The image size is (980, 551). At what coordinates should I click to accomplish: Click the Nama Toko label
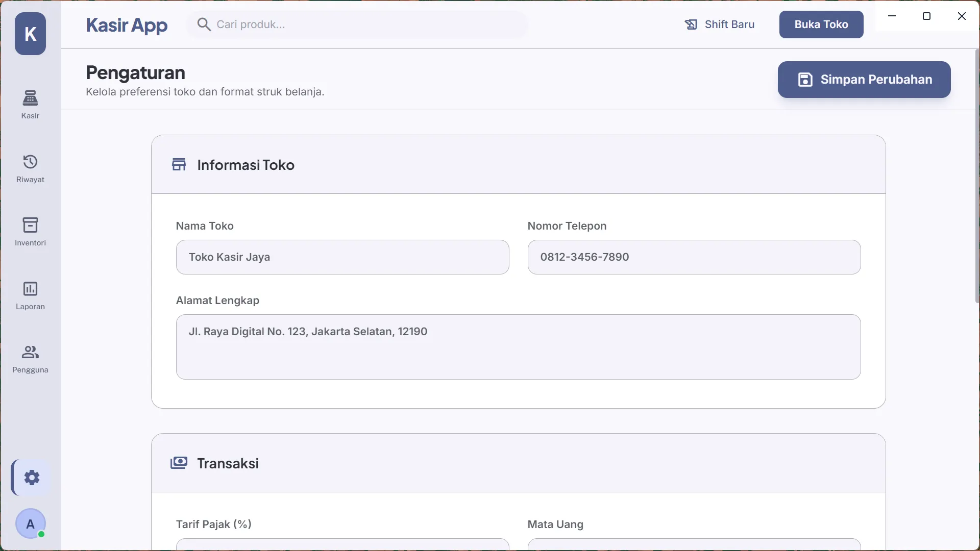[205, 226]
